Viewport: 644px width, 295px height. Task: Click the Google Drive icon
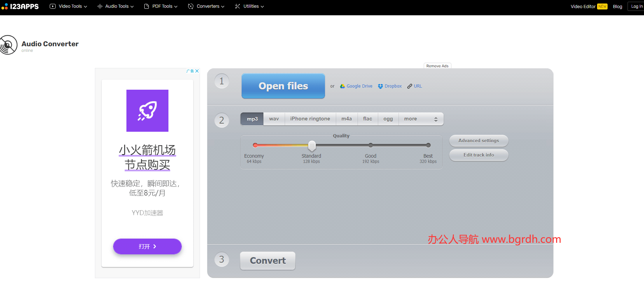pyautogui.click(x=342, y=86)
